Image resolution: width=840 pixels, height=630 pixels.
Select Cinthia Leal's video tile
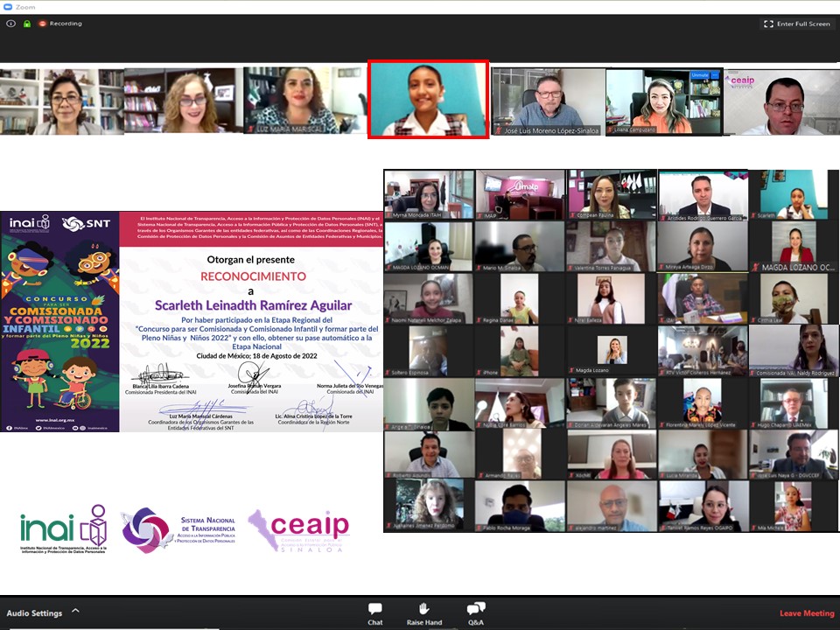[794, 299]
